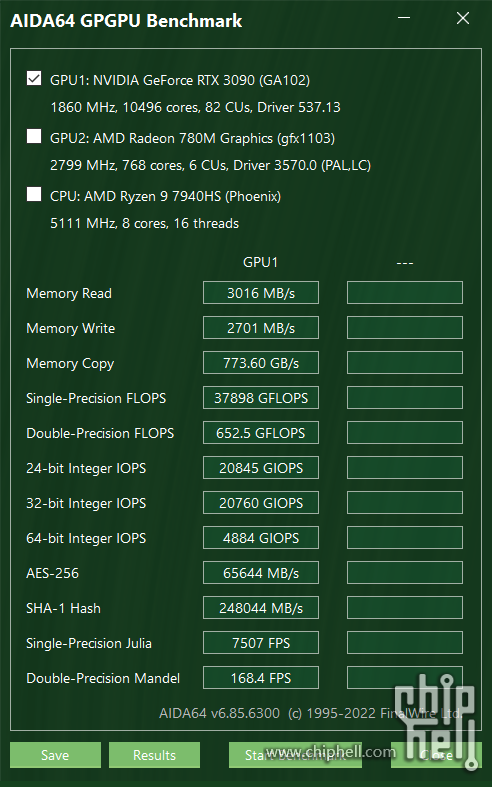This screenshot has height=787, width=492.
Task: Click the AES-256 row label
Action: click(52, 573)
